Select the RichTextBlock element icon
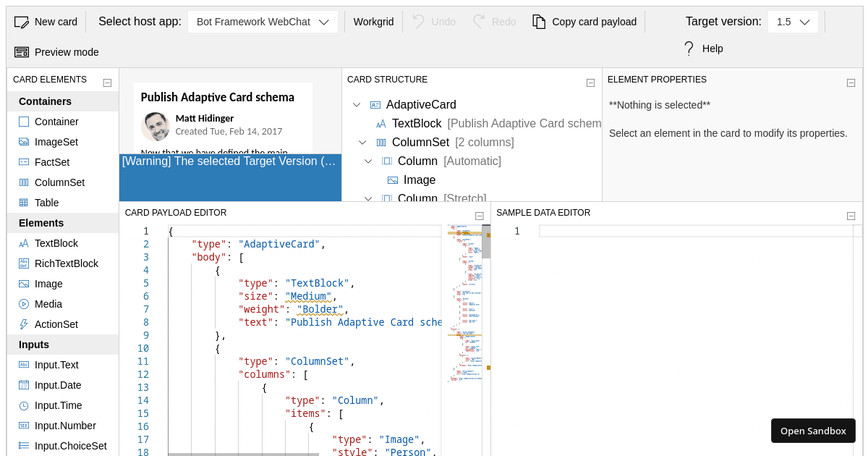 pos(24,263)
